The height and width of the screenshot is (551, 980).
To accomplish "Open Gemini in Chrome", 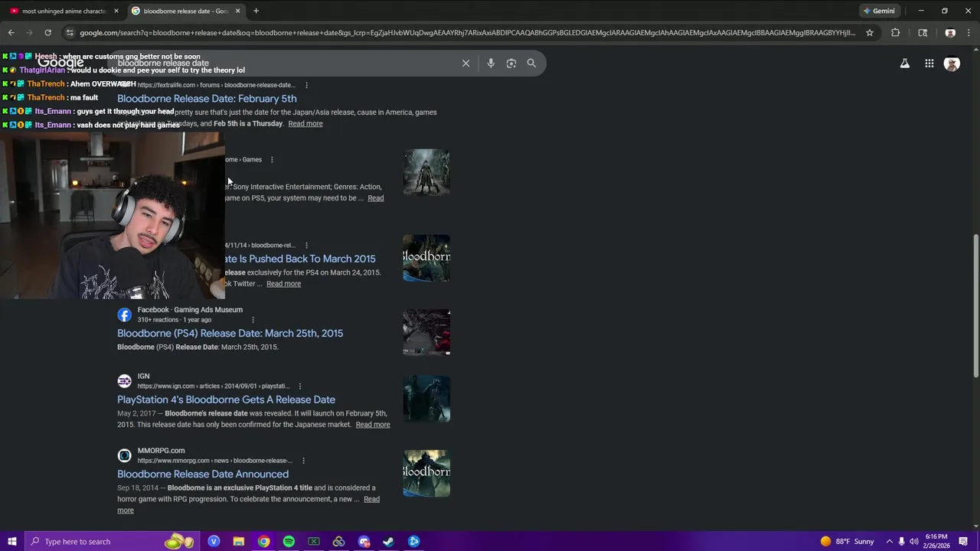I will pos(879,11).
